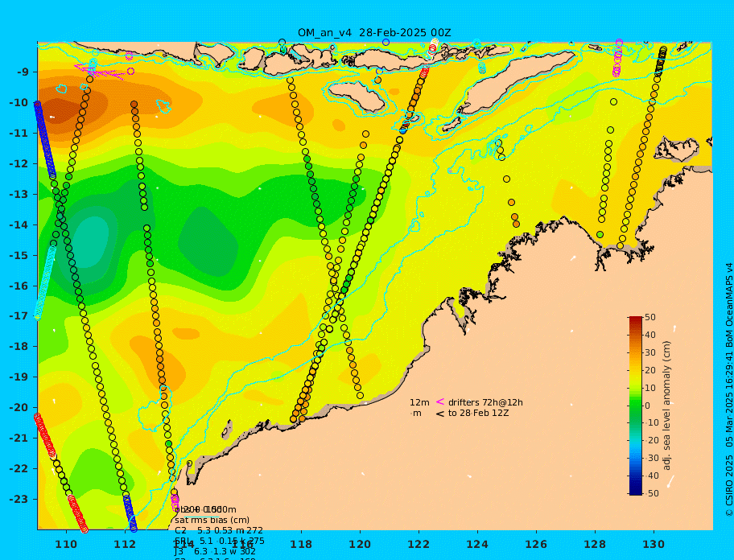Image resolution: width=734 pixels, height=560 pixels.
Task: Click the longitude axis label 112
Action: 125,545
